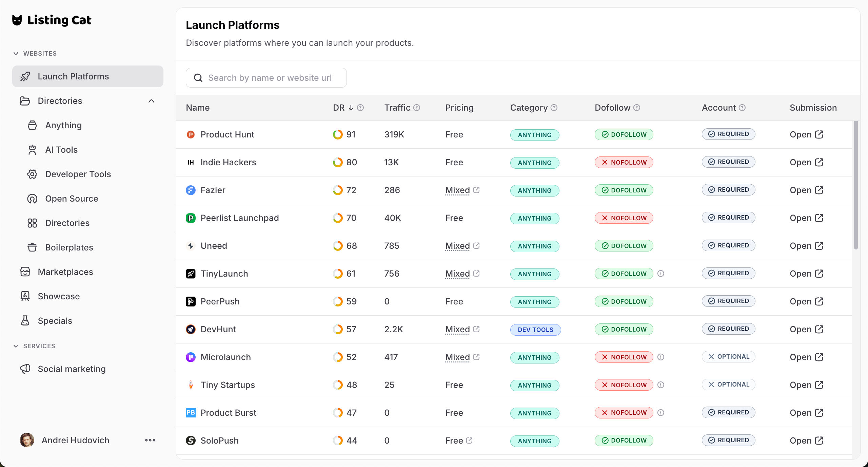Click the Listing Cat logo icon

17,20
